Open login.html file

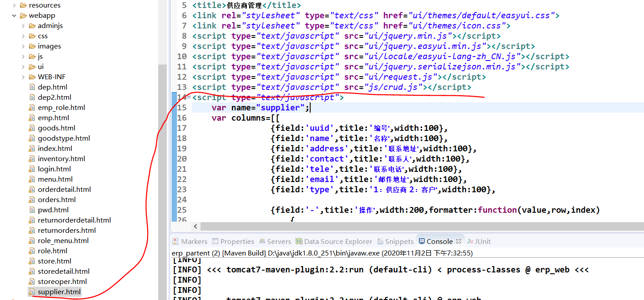[x=54, y=169]
